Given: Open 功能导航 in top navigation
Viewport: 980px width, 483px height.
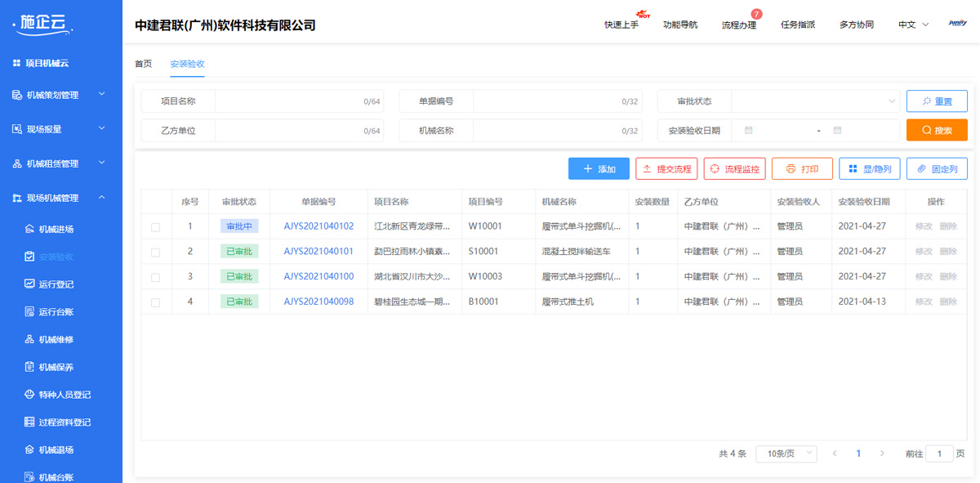Looking at the screenshot, I should pyautogui.click(x=680, y=25).
